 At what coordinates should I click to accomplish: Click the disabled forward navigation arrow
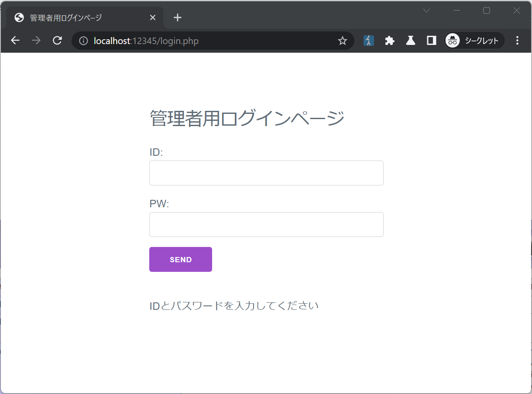(36, 41)
